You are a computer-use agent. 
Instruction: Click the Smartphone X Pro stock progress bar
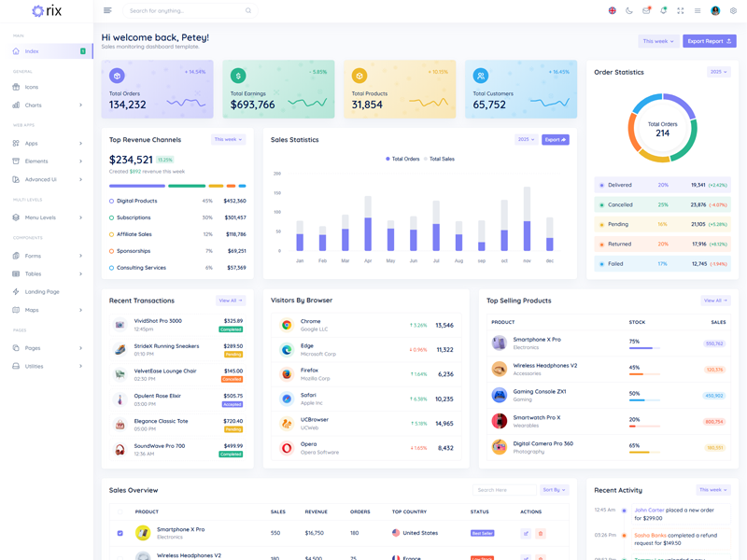[644, 348]
